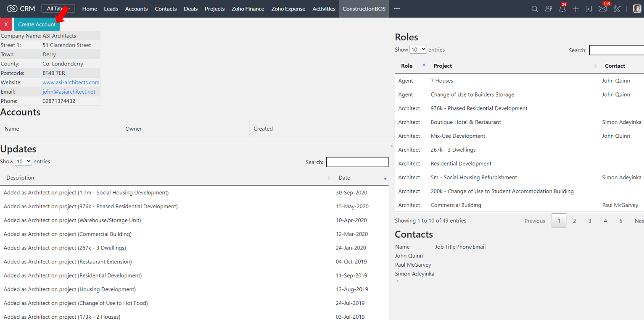Switch to the Accounts tab
Viewport: 644px width, 320px height.
tap(136, 9)
